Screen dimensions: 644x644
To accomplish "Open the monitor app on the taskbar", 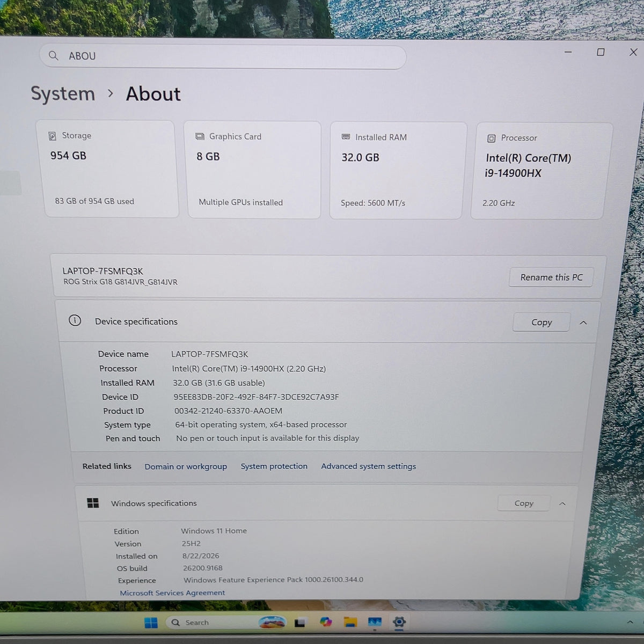I will 375,622.
